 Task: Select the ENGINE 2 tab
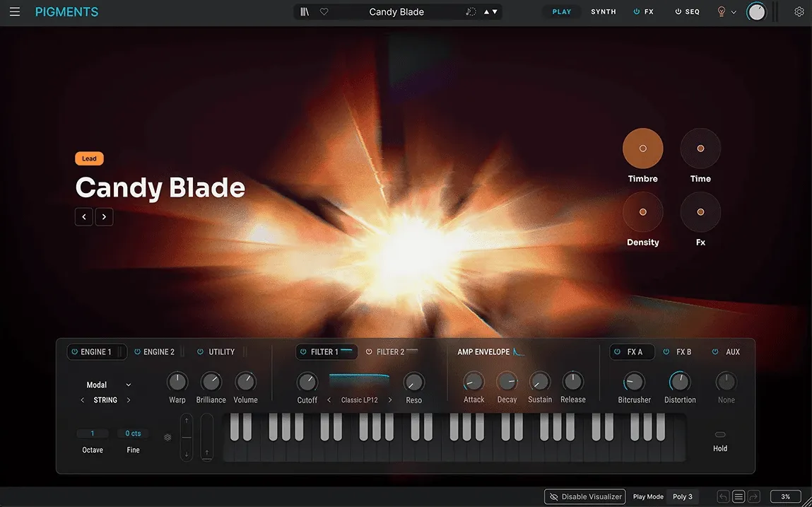click(158, 352)
